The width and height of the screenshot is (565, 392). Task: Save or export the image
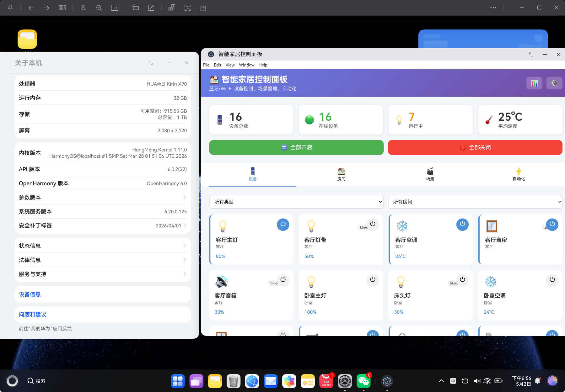tap(203, 8)
